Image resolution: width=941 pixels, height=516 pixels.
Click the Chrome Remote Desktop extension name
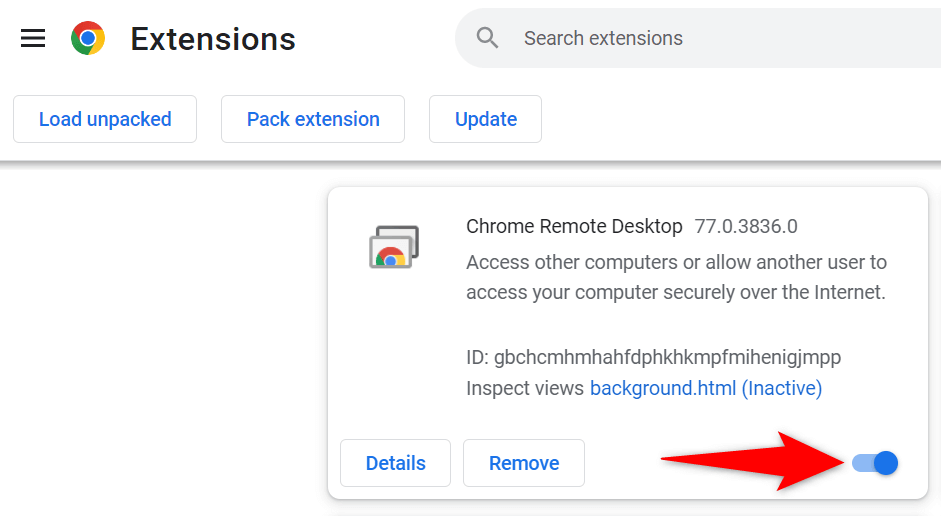point(574,226)
